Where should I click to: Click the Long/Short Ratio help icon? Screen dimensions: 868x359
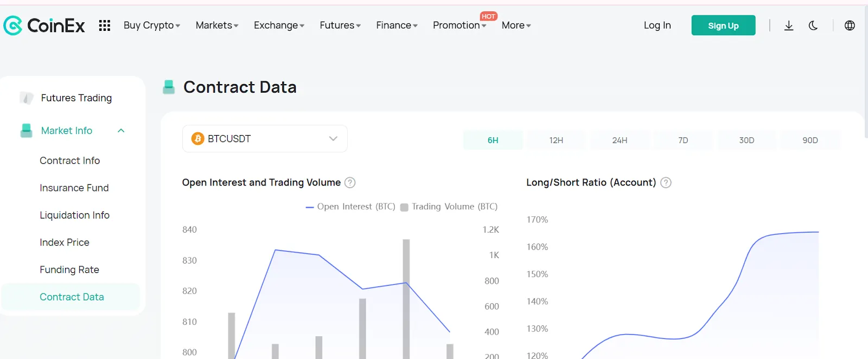click(666, 183)
